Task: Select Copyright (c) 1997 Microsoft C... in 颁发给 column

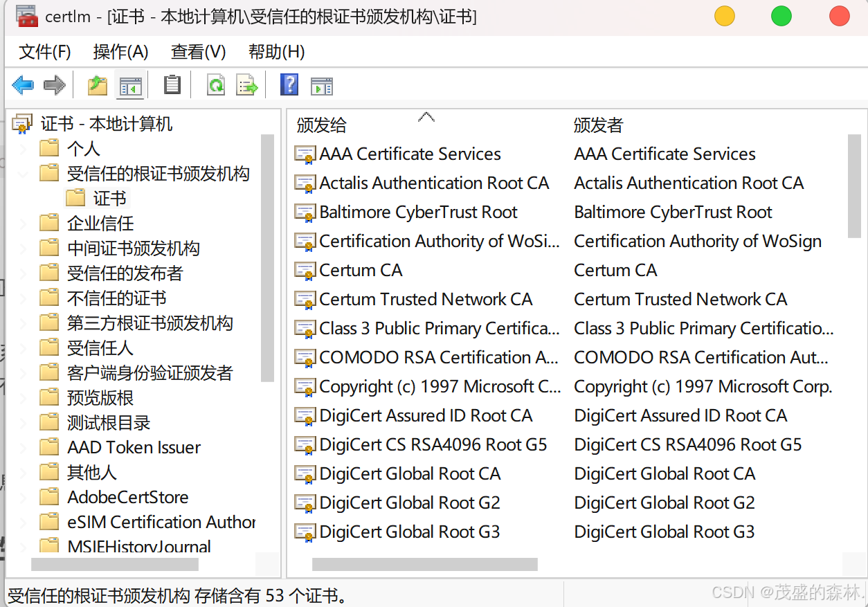Action: (440, 387)
